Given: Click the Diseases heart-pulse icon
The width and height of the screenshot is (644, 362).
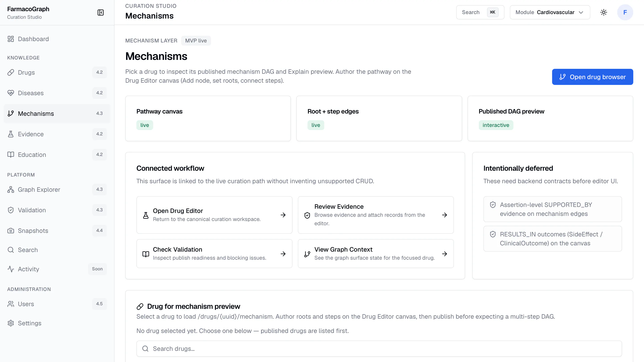Looking at the screenshot, I should [11, 93].
